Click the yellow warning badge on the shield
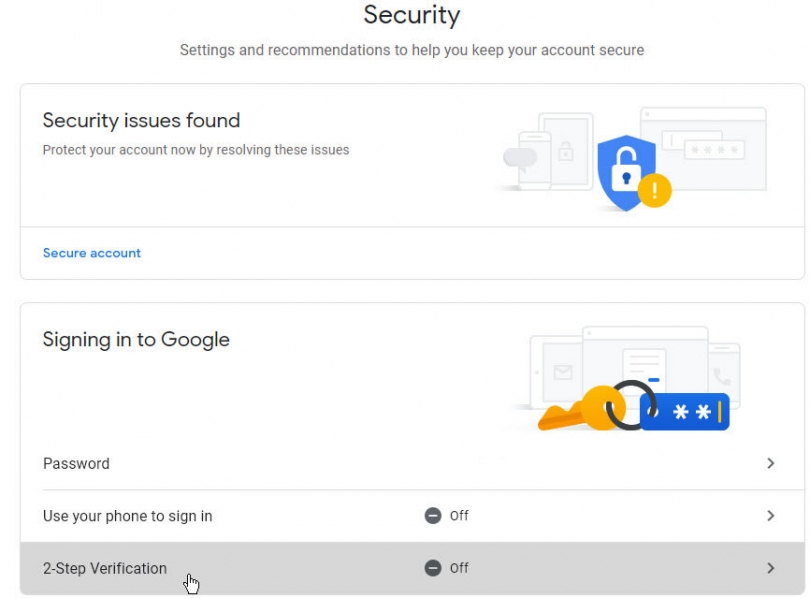Viewport: 810px width, 598px height. pyautogui.click(x=655, y=188)
